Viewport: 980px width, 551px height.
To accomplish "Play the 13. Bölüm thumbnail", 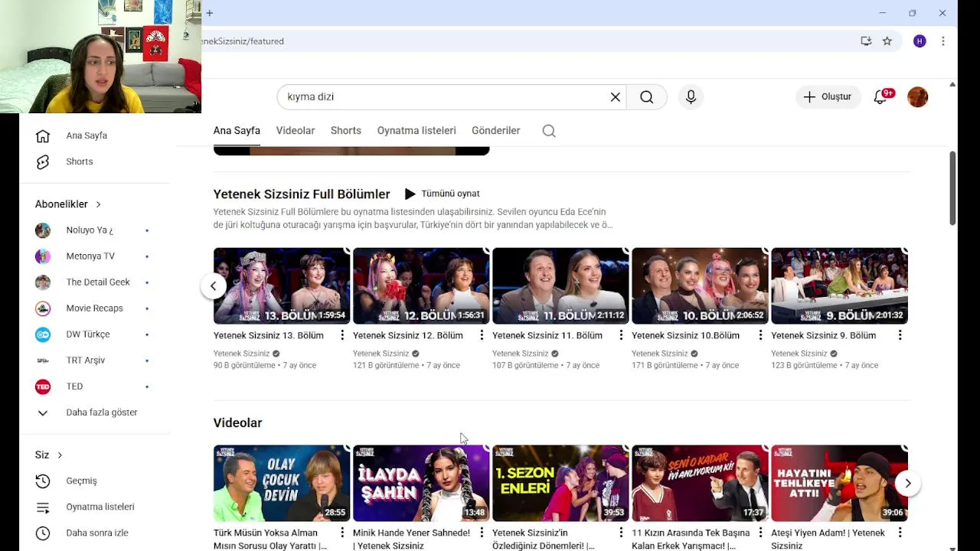I will point(282,286).
